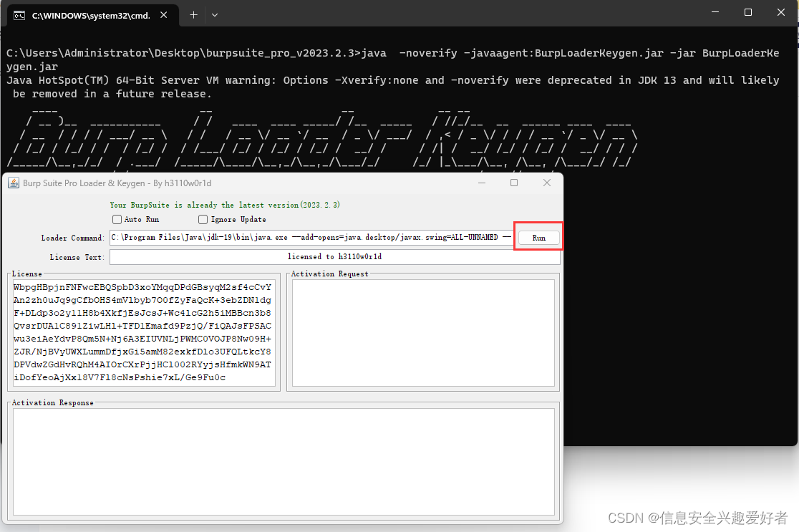Close the terminal window

click(x=780, y=12)
